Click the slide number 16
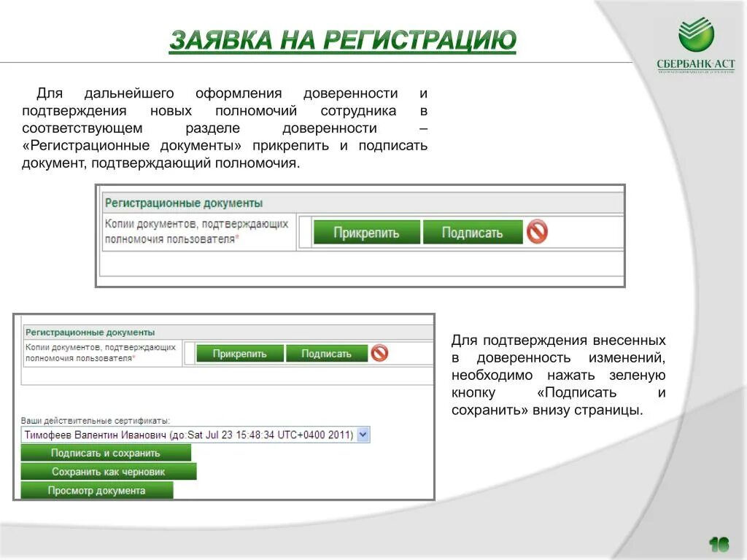Image resolution: width=747 pixels, height=560 pixels. pyautogui.click(x=719, y=544)
